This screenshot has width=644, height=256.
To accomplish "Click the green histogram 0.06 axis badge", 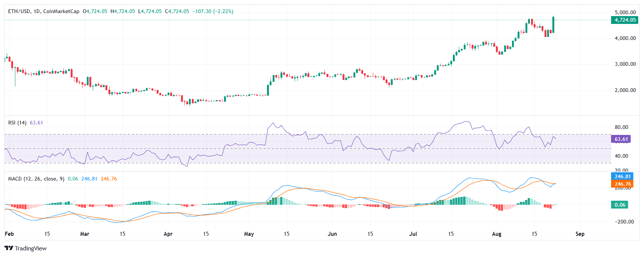I will tap(620, 205).
